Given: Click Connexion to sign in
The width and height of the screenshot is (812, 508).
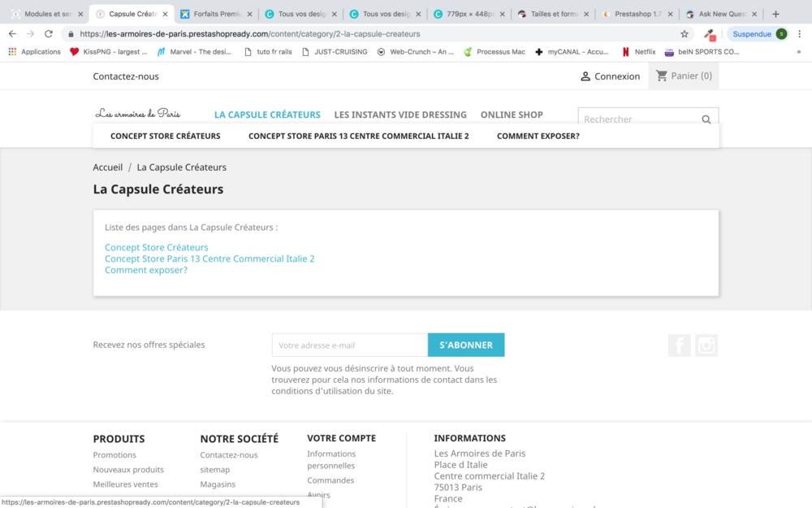Looking at the screenshot, I should (x=610, y=76).
